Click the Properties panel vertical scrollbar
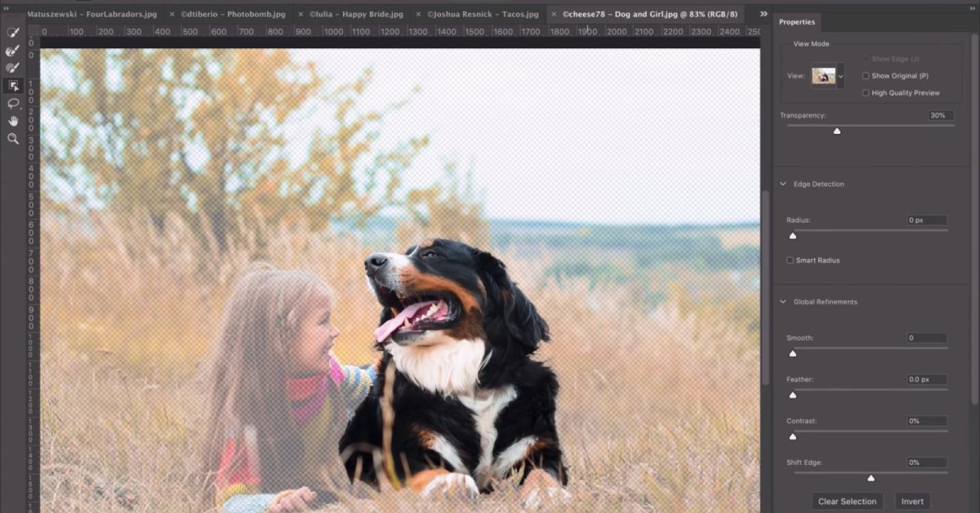This screenshot has width=980, height=513. 975,221
